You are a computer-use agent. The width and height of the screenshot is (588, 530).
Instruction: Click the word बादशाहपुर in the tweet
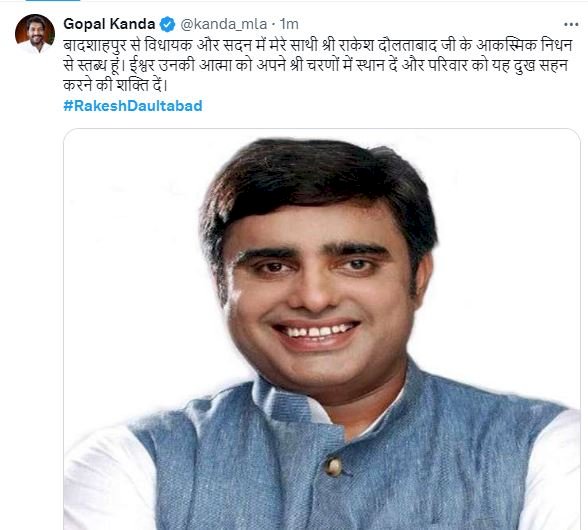tap(94, 46)
